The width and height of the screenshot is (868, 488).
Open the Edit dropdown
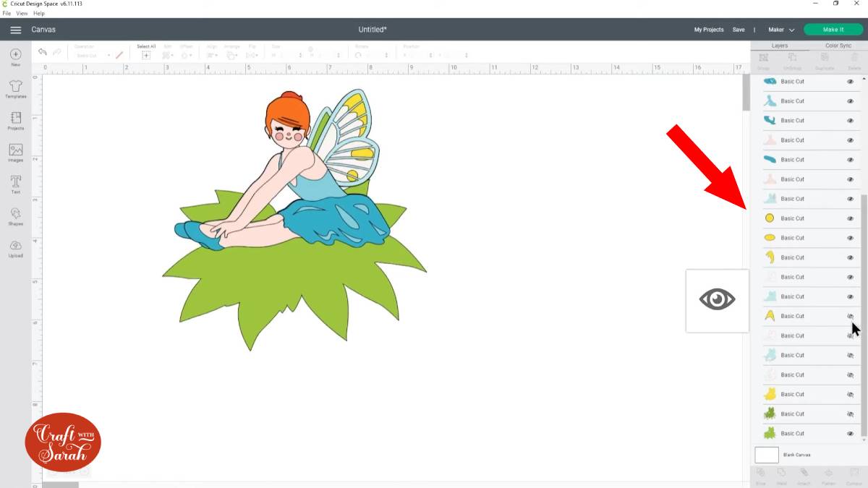click(x=168, y=55)
